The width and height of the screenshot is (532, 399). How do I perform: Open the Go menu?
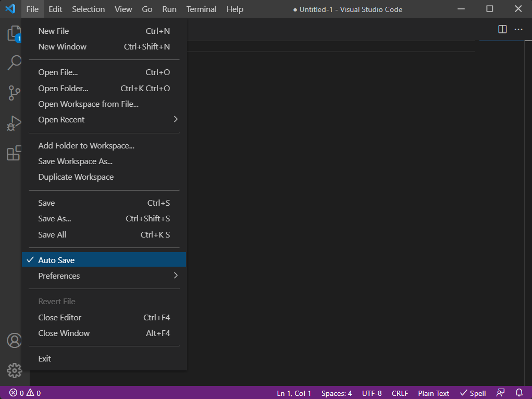tap(147, 9)
